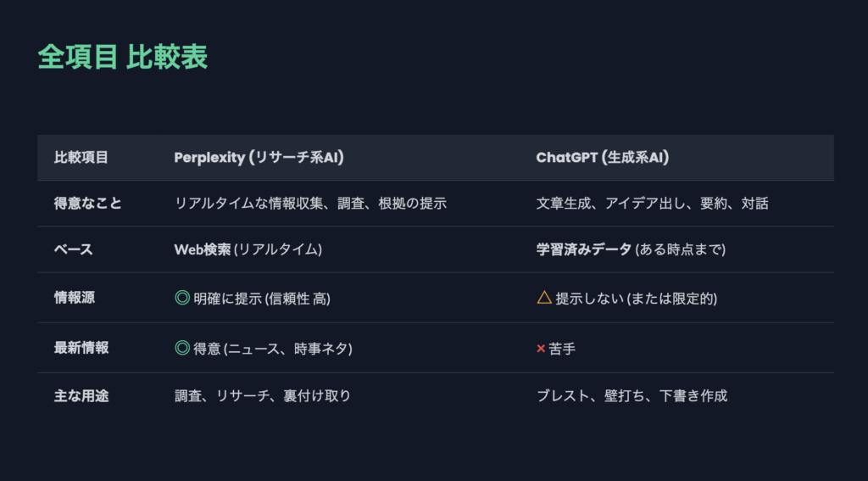
Task: Click the ベース row label
Action: (x=74, y=249)
